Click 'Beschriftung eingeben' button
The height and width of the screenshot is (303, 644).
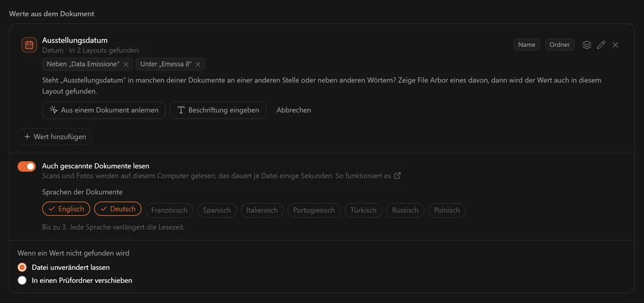pyautogui.click(x=217, y=110)
